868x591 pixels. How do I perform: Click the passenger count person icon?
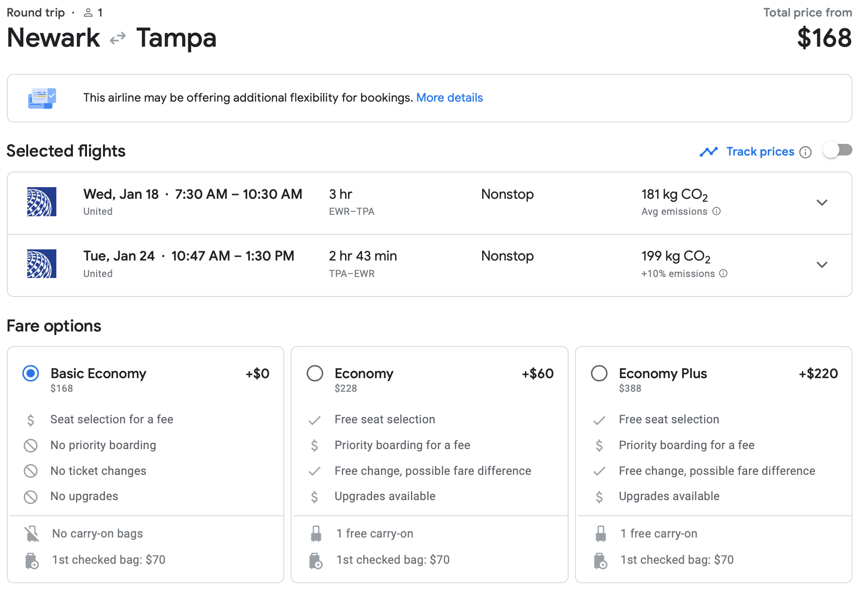88,13
